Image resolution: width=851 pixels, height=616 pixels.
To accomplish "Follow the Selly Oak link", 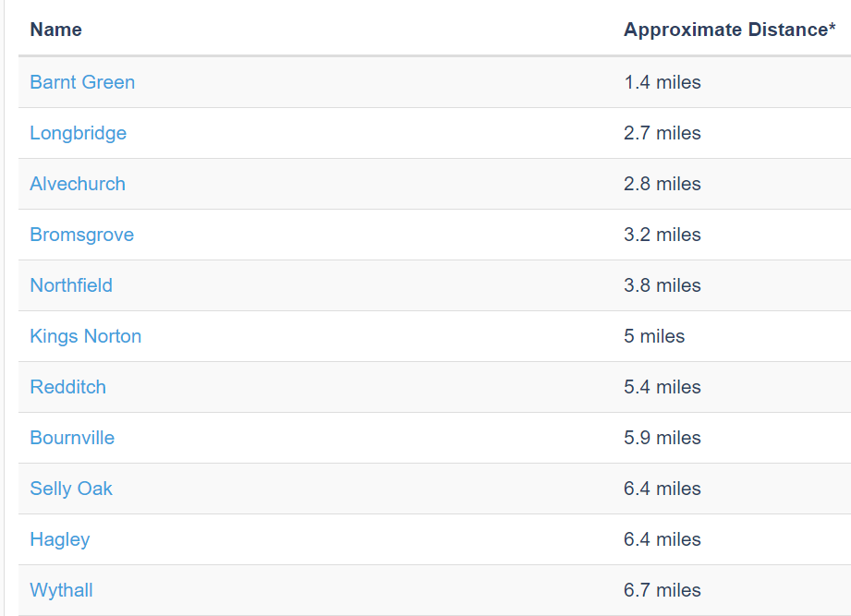I will (x=71, y=489).
